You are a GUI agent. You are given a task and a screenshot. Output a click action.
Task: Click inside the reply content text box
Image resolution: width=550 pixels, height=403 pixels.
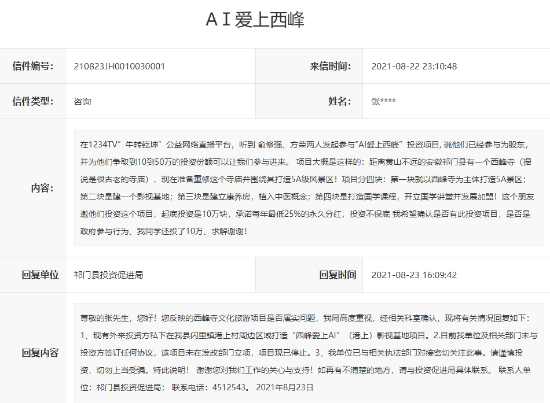click(309, 352)
